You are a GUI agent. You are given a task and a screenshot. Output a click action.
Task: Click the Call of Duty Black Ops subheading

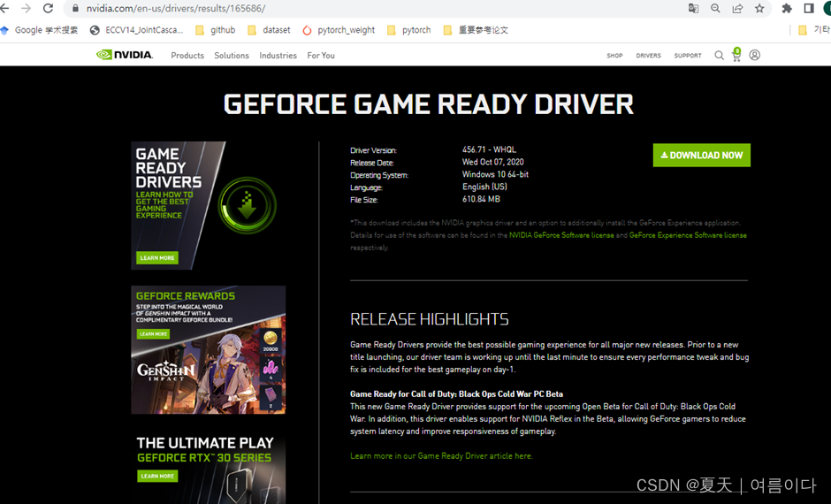coord(456,393)
